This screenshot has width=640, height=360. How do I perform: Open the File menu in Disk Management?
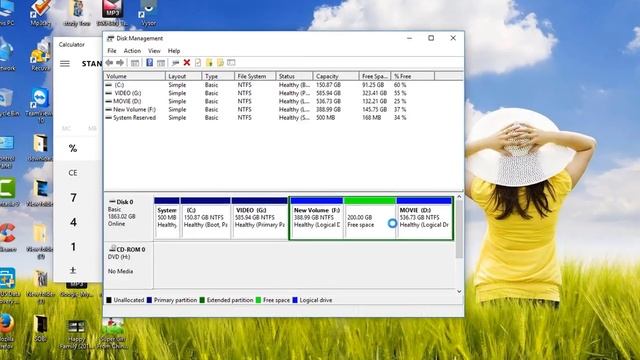(112, 51)
